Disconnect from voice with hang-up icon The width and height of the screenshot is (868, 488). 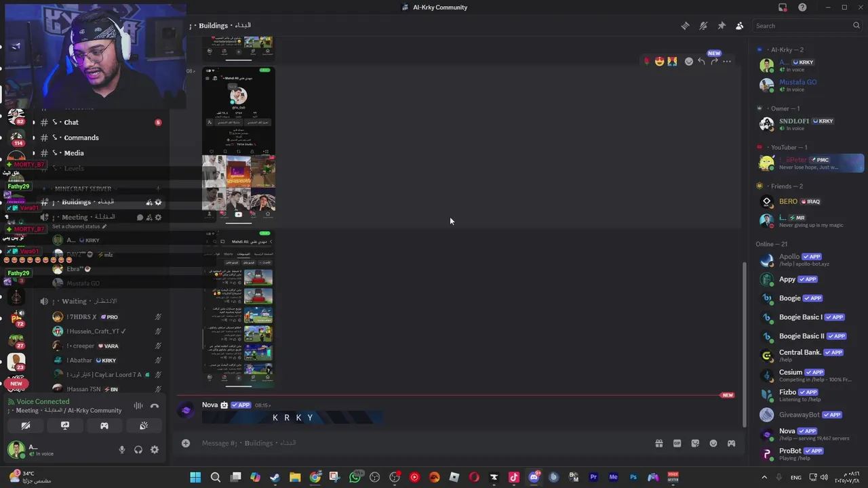point(155,406)
